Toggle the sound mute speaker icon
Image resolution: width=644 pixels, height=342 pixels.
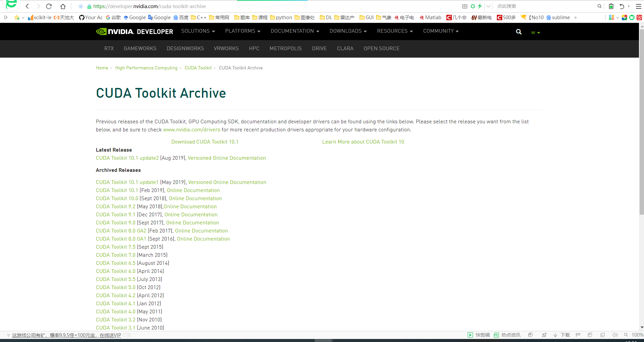(615, 335)
